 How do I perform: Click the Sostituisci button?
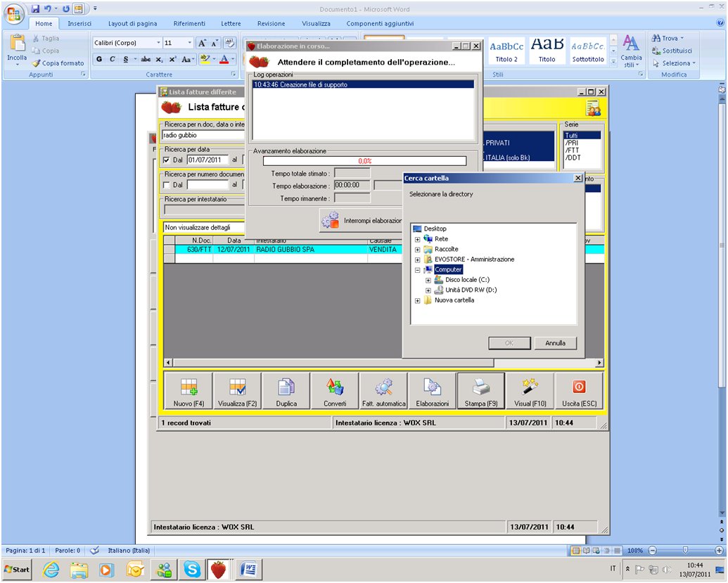tap(672, 51)
